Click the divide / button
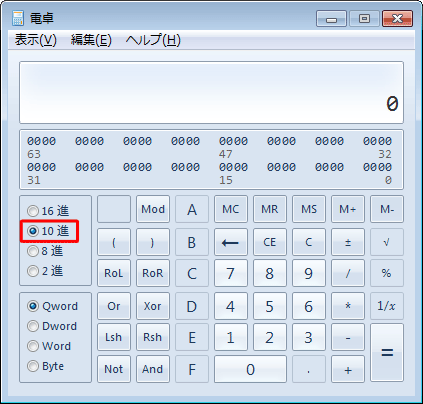 tap(348, 273)
